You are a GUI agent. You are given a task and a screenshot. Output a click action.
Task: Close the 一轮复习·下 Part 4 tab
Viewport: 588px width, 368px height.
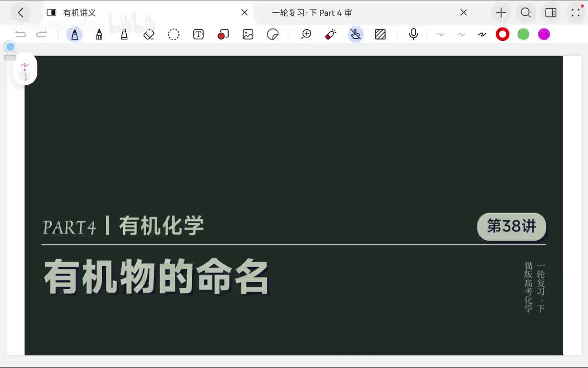pos(464,12)
